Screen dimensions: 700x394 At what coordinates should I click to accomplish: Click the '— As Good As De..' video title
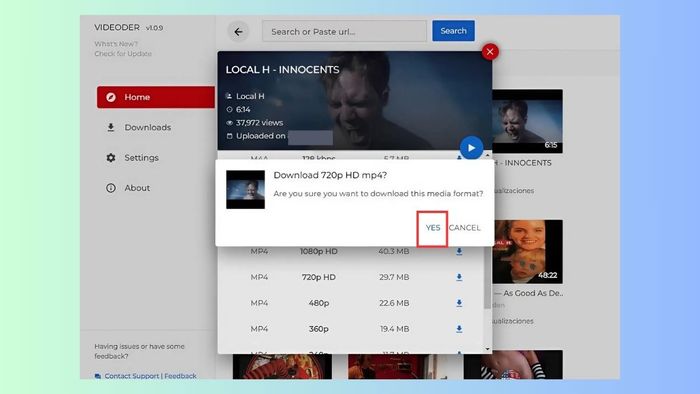coord(528,293)
